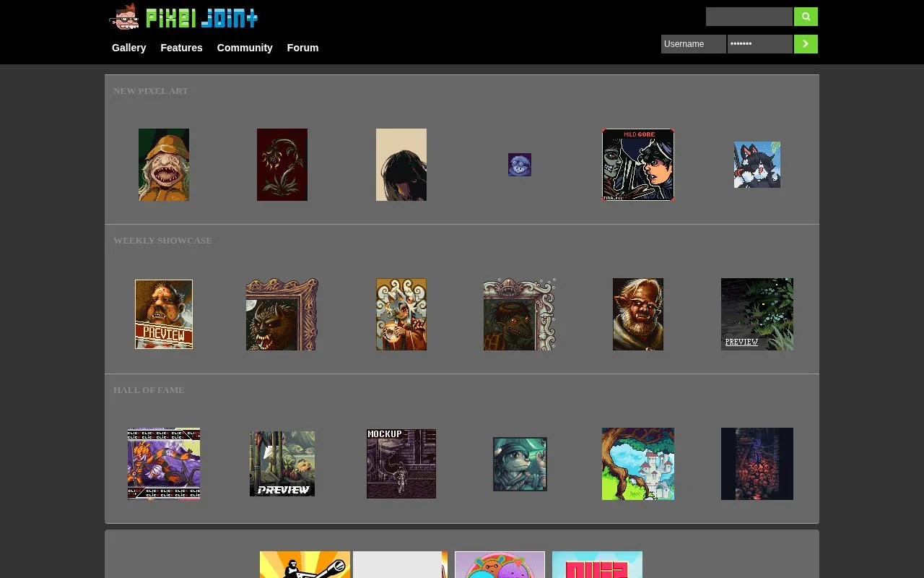The width and height of the screenshot is (924, 578).
Task: Click the Username input field
Action: (x=694, y=44)
